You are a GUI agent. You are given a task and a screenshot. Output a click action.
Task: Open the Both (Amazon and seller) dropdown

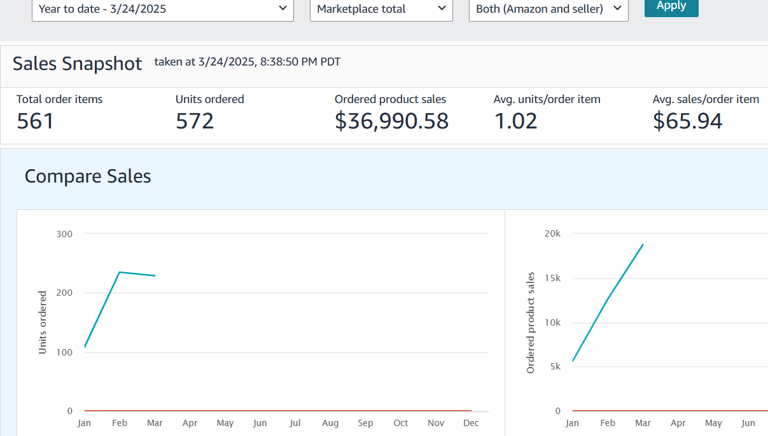click(548, 9)
